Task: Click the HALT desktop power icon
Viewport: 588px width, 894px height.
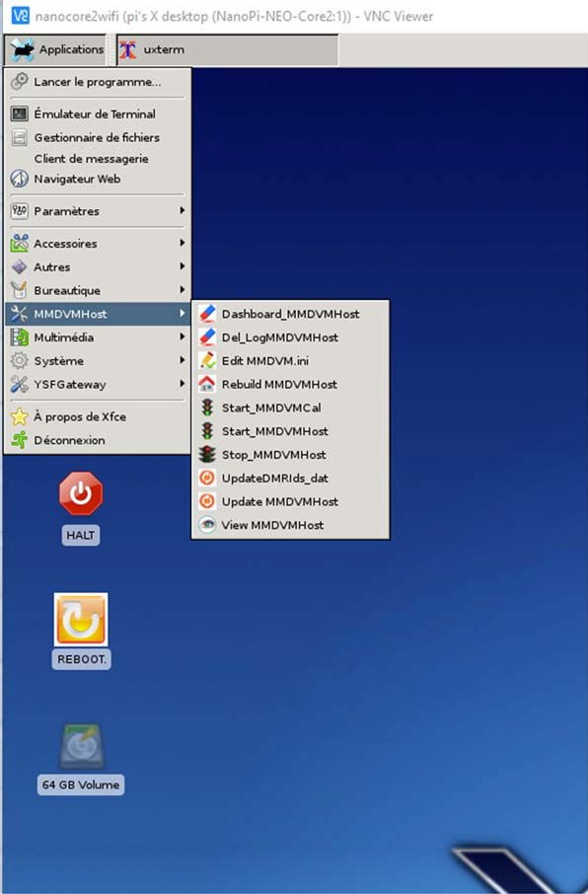Action: pos(81,493)
